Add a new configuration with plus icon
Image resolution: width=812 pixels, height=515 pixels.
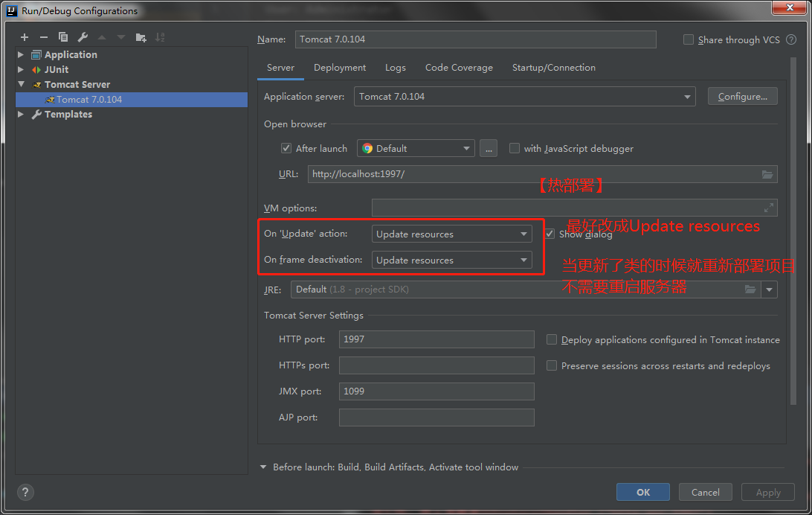(x=25, y=37)
